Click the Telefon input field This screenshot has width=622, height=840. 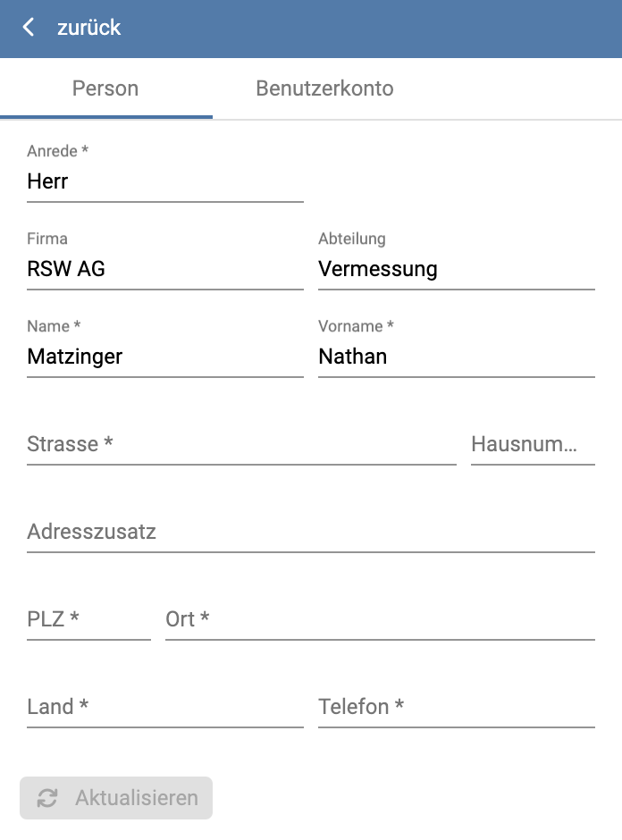pos(456,708)
